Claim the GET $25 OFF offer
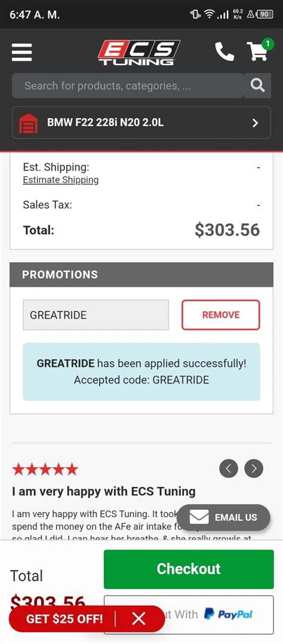This screenshot has height=644, width=283. [64, 618]
